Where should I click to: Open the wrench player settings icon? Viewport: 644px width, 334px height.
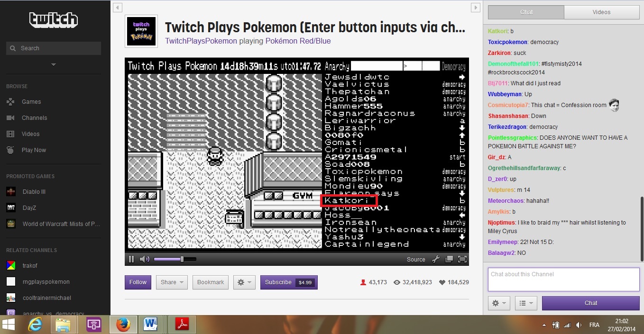(x=436, y=259)
